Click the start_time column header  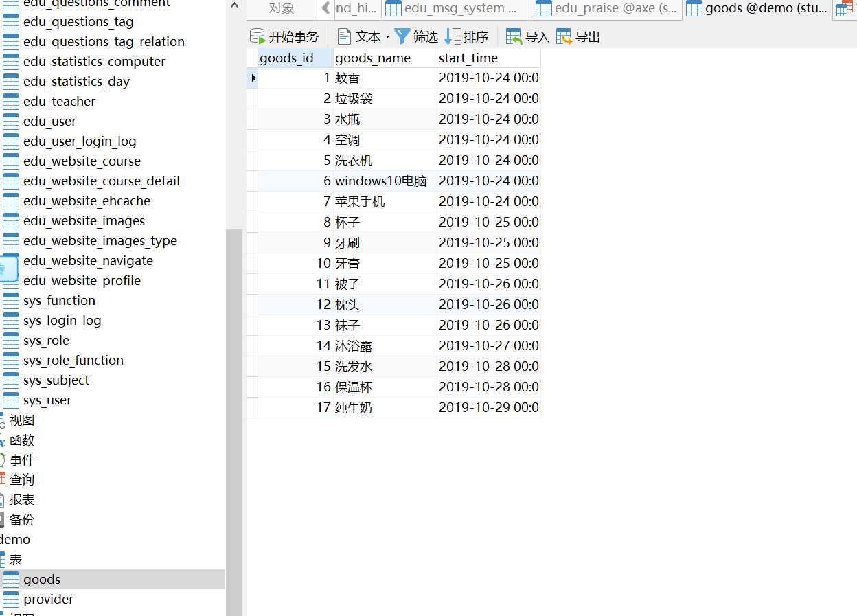(x=489, y=58)
